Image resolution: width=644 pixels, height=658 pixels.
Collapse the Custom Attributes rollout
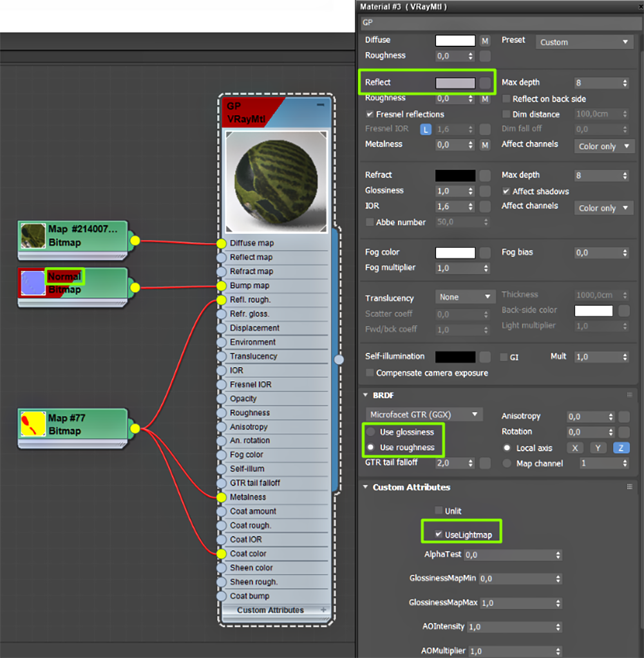[x=365, y=487]
